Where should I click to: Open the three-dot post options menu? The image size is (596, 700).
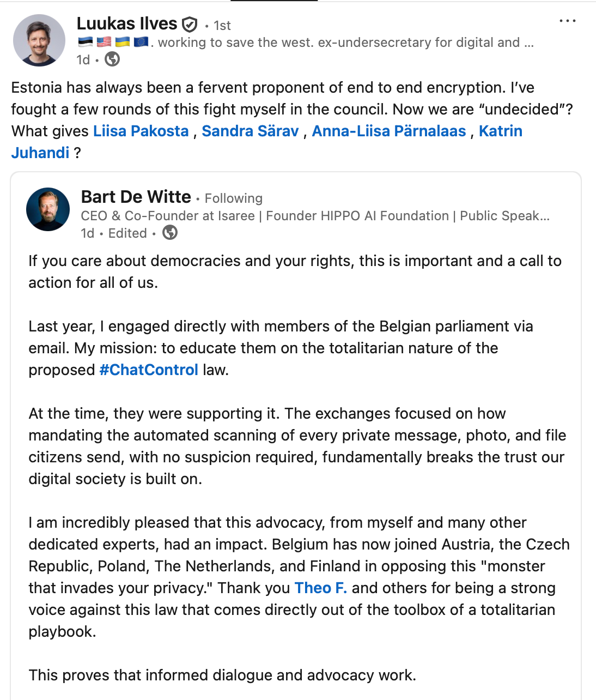coord(567,21)
